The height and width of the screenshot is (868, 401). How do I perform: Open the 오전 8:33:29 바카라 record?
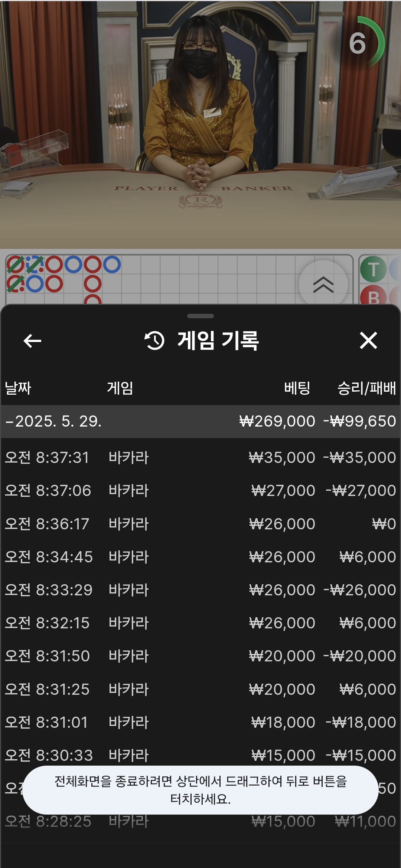[x=200, y=590]
